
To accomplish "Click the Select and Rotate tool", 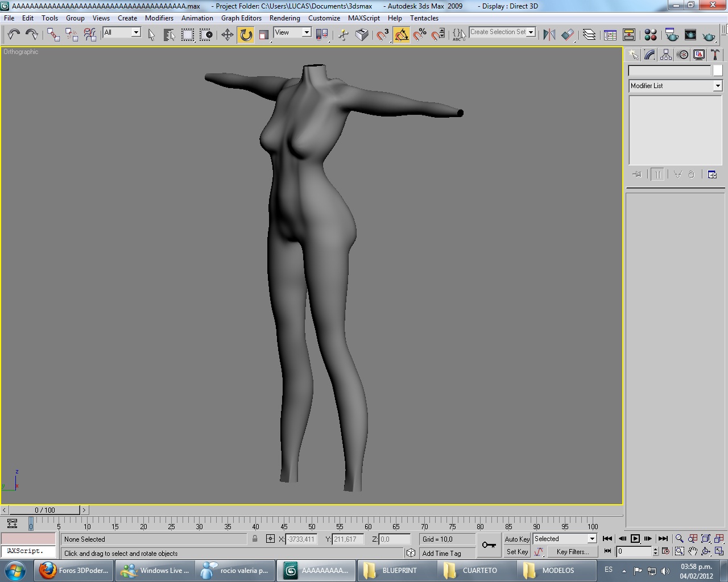I will coord(246,35).
